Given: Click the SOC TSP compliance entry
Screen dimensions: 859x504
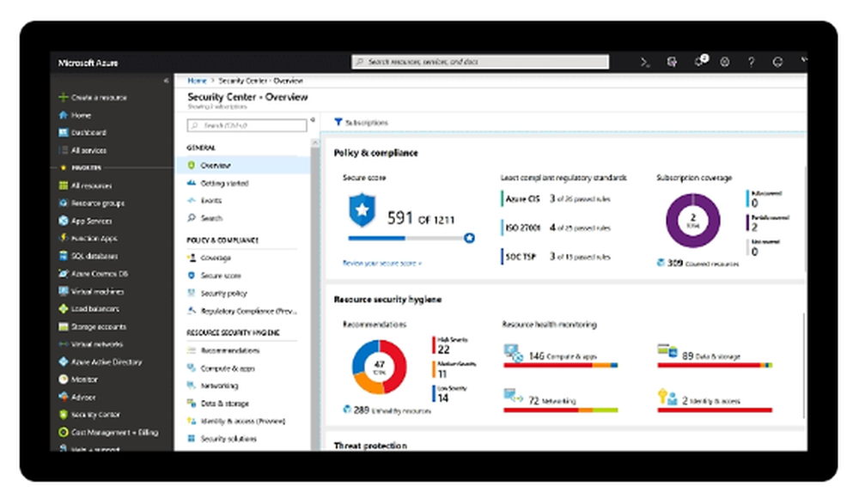Looking at the screenshot, I should coord(556,257).
